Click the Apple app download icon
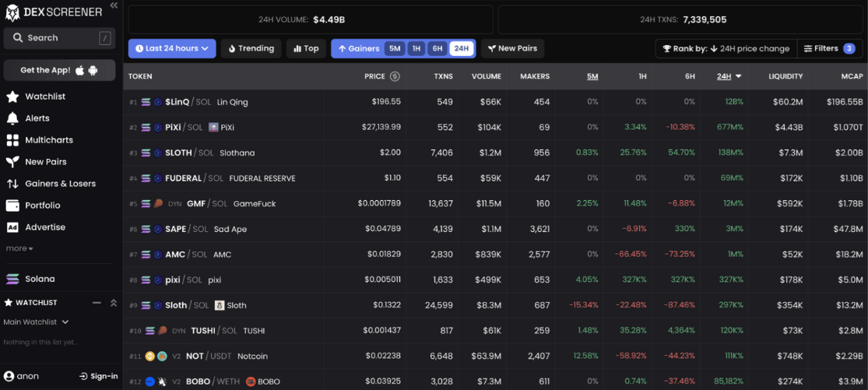 pos(80,70)
